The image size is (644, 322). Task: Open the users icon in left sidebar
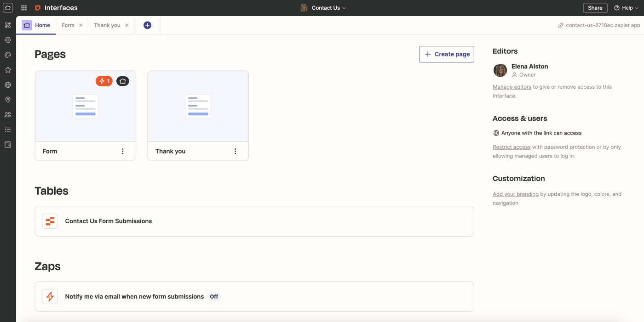point(8,115)
